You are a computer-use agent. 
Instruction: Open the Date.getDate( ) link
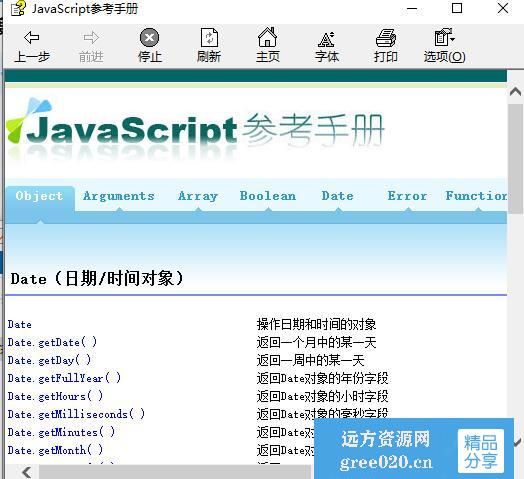tap(52, 342)
